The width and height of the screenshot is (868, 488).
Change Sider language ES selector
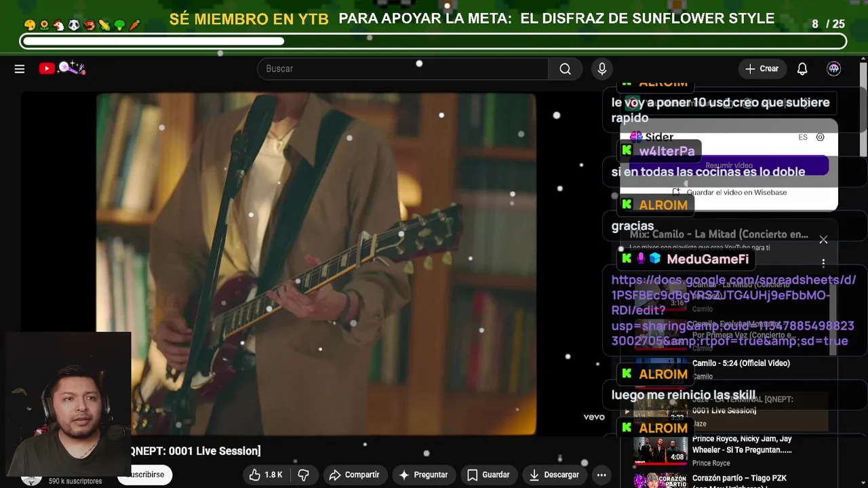(x=803, y=137)
